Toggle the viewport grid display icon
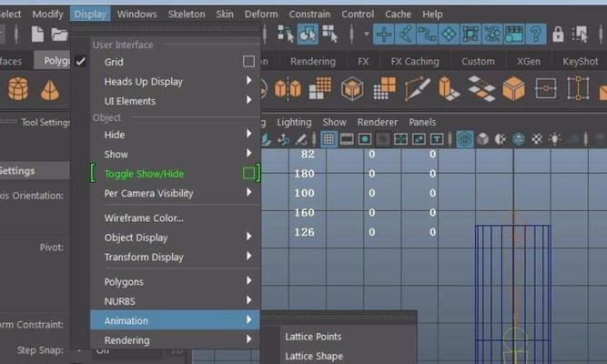Image resolution: width=607 pixels, height=364 pixels. 329,139
